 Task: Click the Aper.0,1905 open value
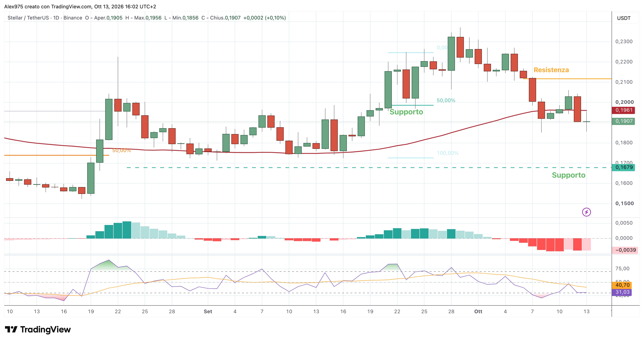click(108, 18)
